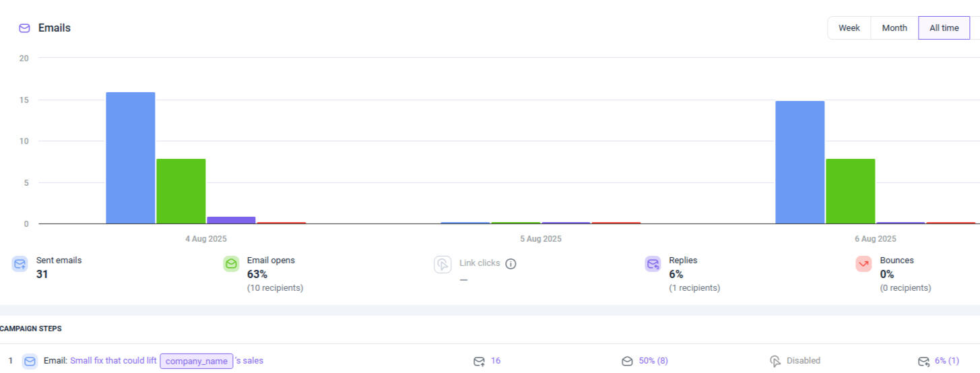This screenshot has width=980, height=373.
Task: Click the Disabled link clicks icon in step row
Action: coord(775,361)
